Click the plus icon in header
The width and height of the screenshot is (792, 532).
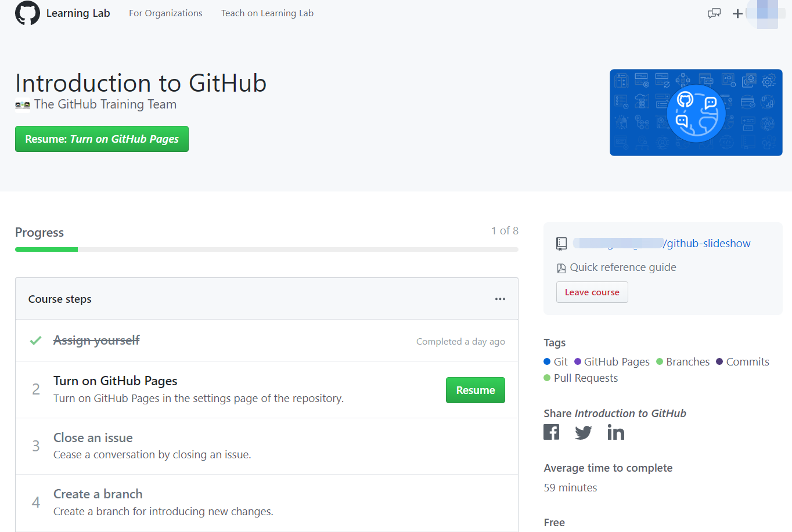(x=737, y=13)
